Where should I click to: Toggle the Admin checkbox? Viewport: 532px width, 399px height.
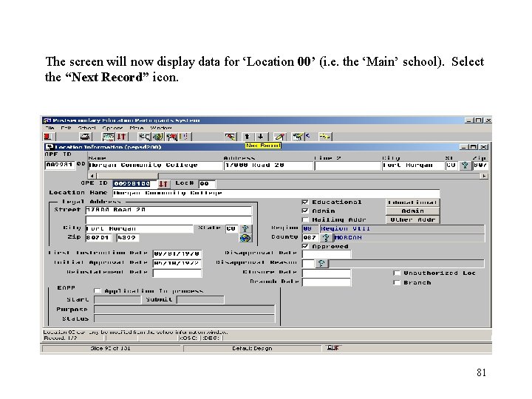click(x=305, y=211)
